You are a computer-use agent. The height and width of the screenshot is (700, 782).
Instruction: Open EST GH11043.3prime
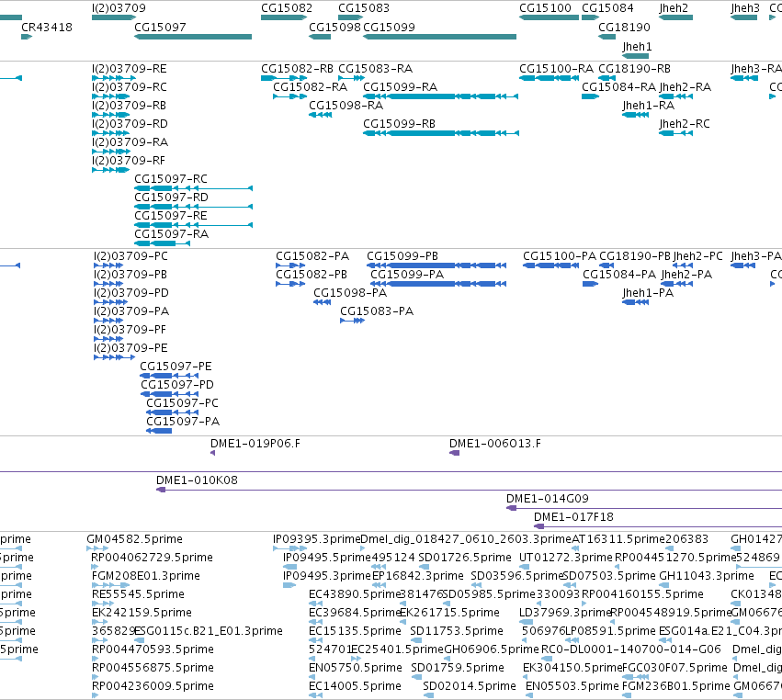pyautogui.click(x=707, y=576)
